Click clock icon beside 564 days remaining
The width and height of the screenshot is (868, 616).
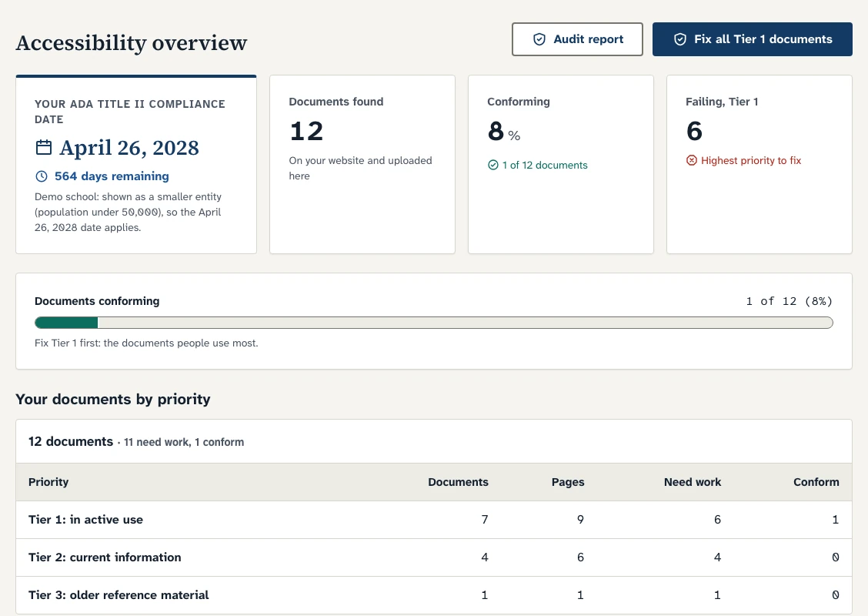(42, 176)
